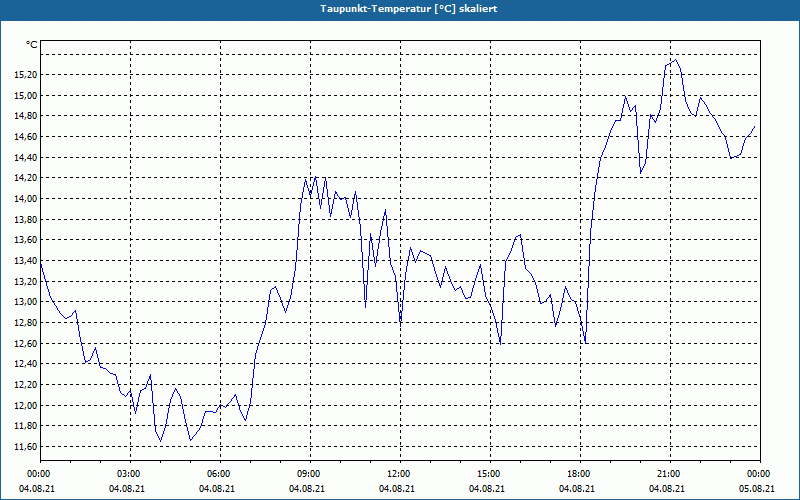
Task: Click the 12,80 y-axis tick label
Action: [27, 323]
